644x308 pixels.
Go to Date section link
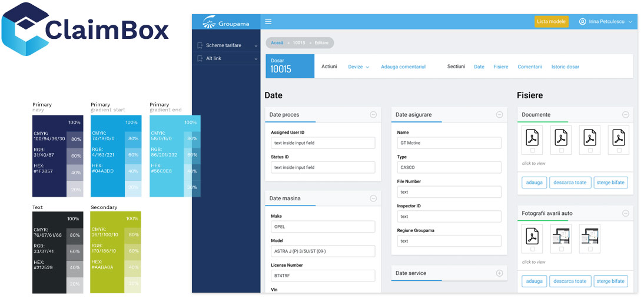pyautogui.click(x=479, y=67)
